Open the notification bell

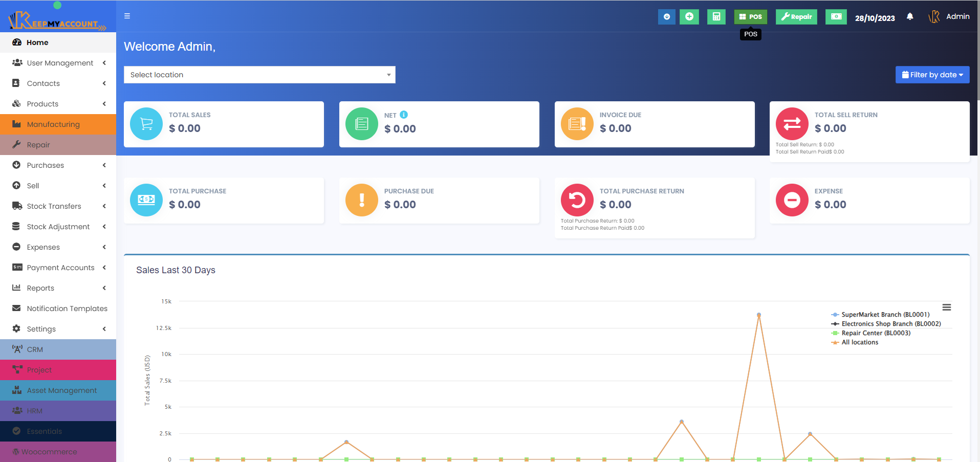tap(910, 16)
